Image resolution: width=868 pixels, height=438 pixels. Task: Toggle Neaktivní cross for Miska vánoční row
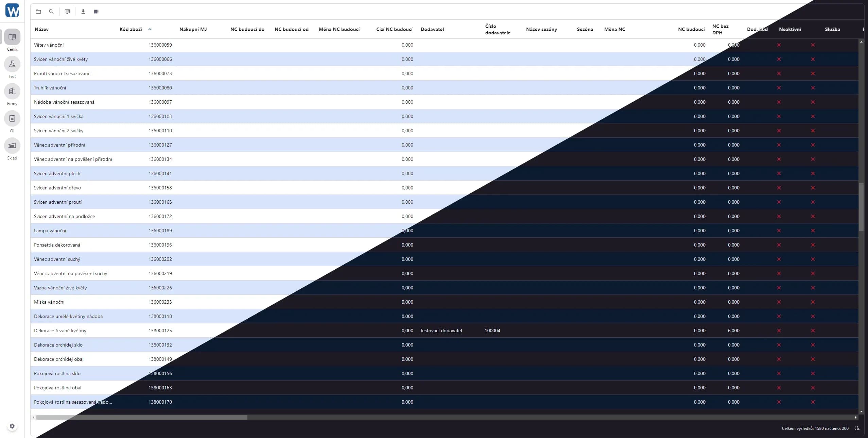(x=779, y=302)
